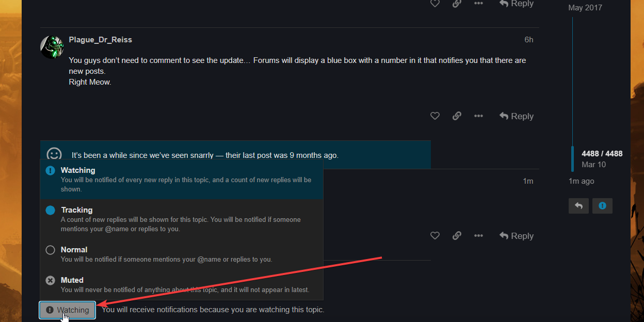This screenshot has height=322, width=644.
Task: Show more actions on the Plague_Dr_Reiss post
Action: coord(478,116)
